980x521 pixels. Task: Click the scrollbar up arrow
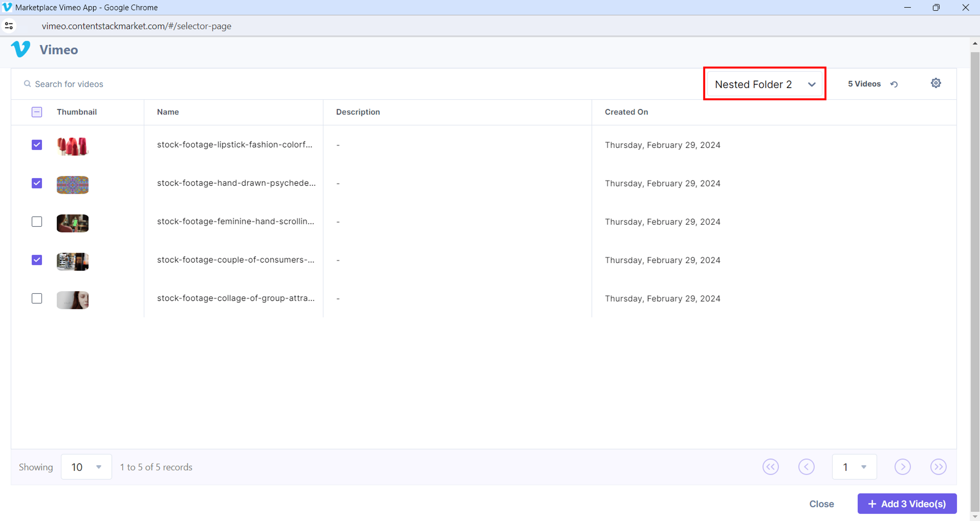pos(975,43)
